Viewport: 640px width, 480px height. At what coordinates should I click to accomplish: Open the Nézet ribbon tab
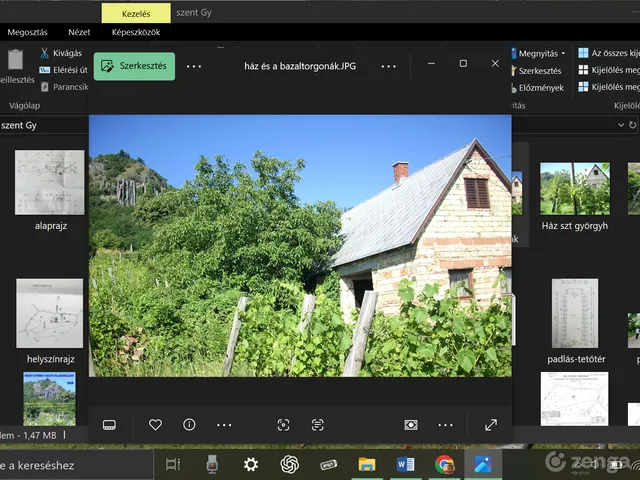[79, 32]
